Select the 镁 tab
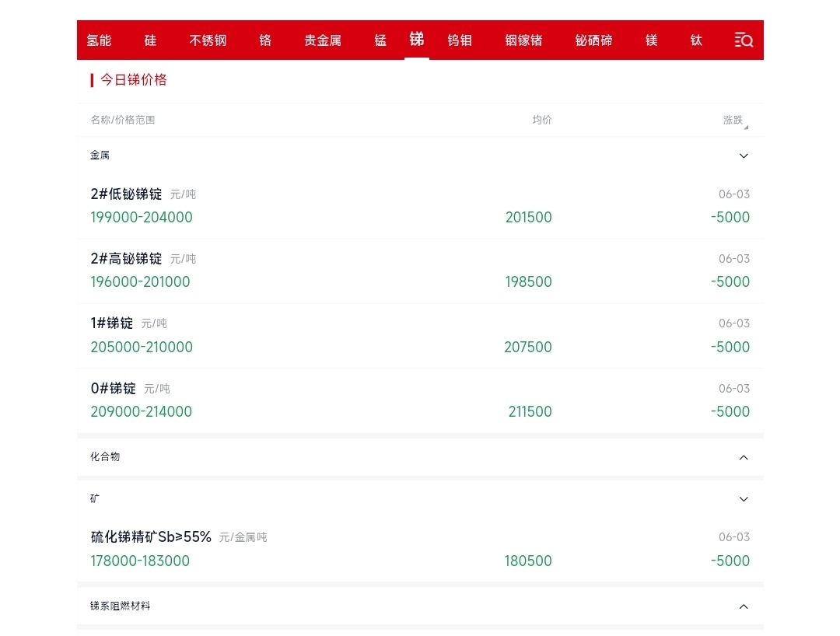Image resolution: width=840 pixels, height=636 pixels. click(652, 40)
